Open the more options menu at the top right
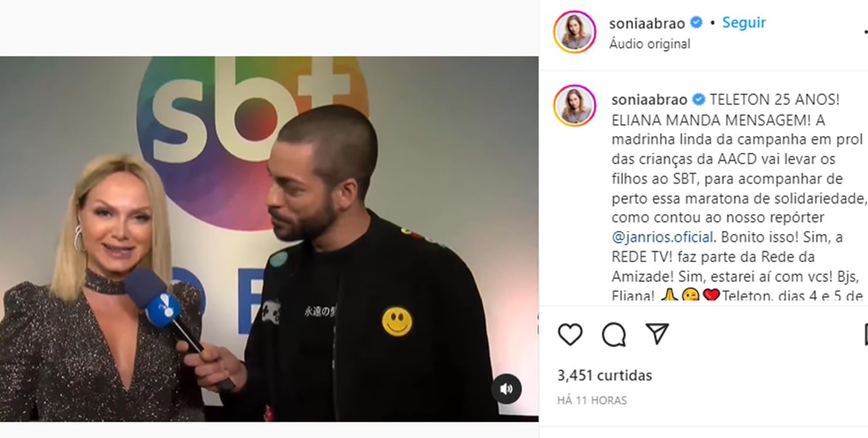This screenshot has width=868, height=438. (865, 32)
